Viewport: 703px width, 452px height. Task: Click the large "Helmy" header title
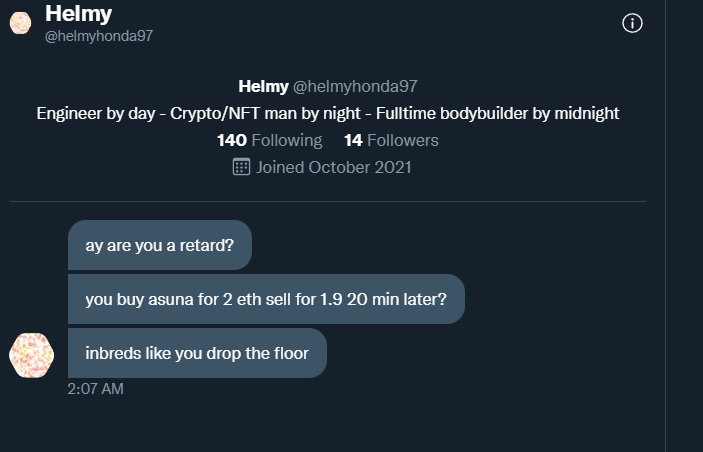click(78, 14)
